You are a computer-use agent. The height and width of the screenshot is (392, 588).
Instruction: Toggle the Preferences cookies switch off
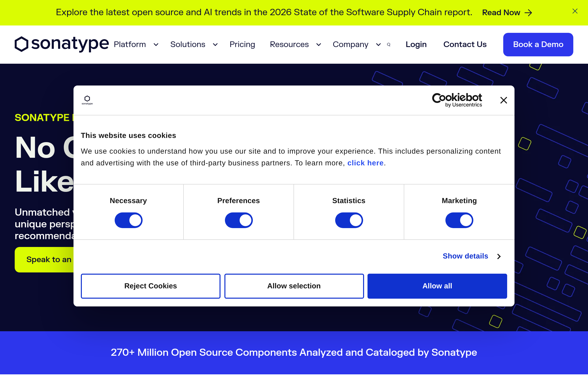click(x=238, y=220)
